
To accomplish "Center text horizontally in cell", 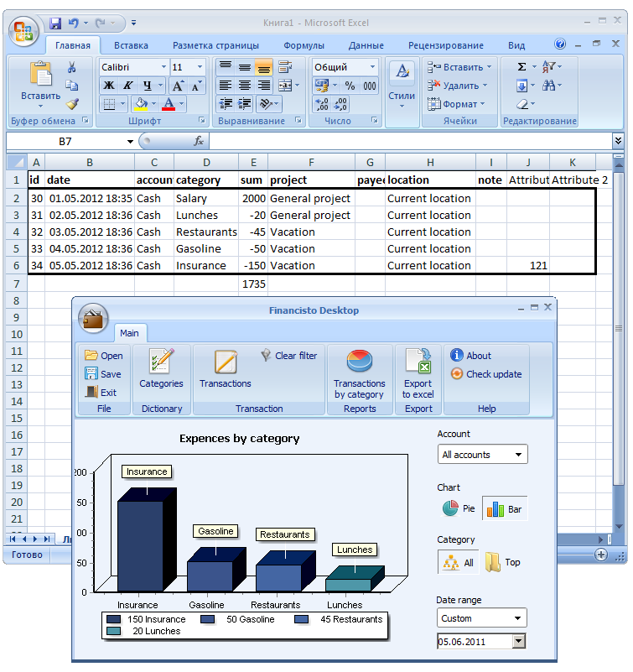I will point(245,86).
